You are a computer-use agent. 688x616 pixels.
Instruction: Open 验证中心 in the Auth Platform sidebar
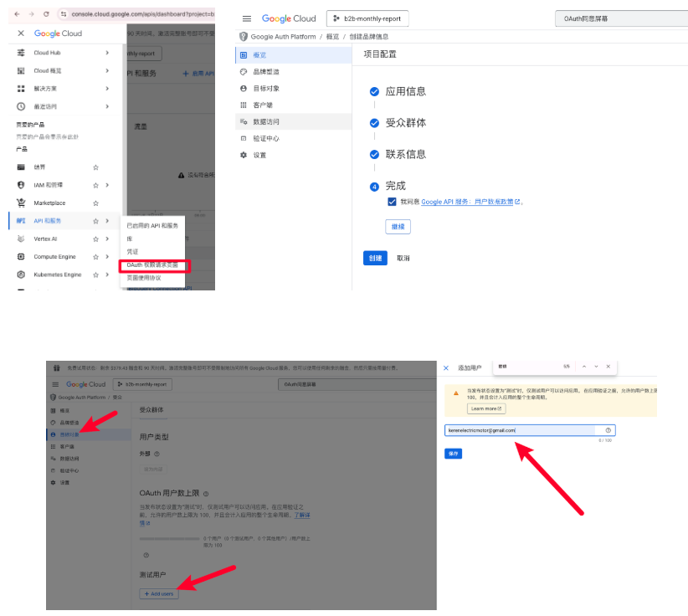click(294, 138)
